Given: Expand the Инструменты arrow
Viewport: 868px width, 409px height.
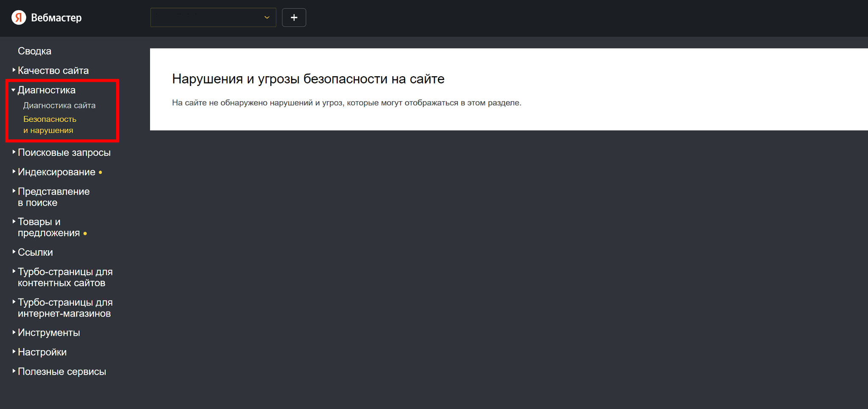Looking at the screenshot, I should 14,332.
